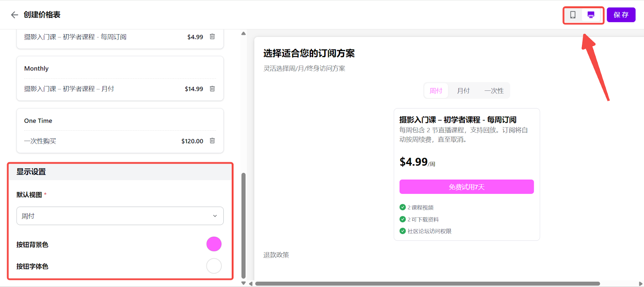Switch to desktop preview icon

click(591, 15)
